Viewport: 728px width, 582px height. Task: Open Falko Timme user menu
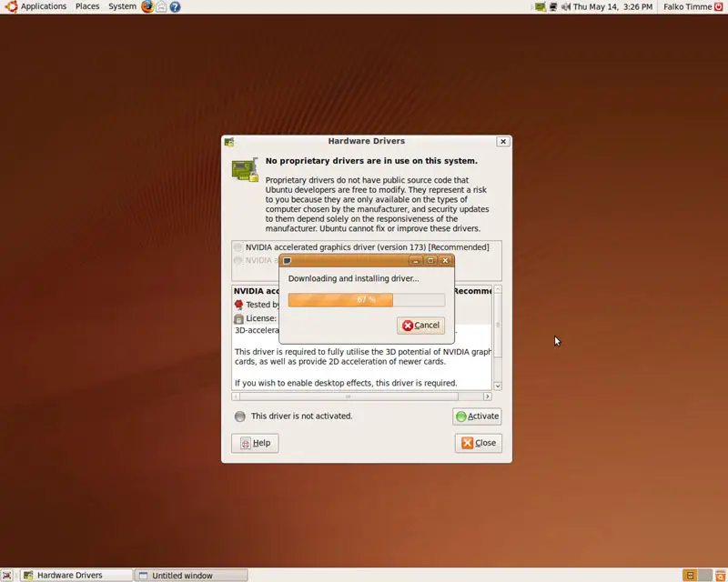(687, 6)
